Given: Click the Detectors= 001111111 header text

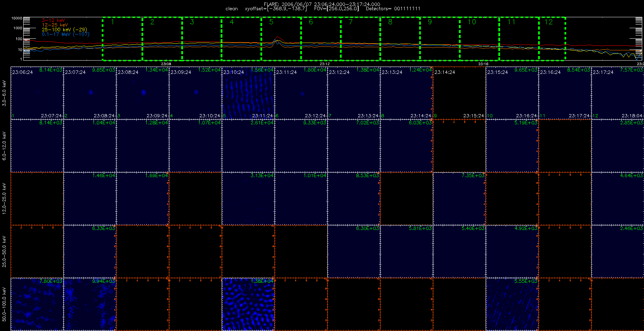Looking at the screenshot, I should pyautogui.click(x=393, y=9).
